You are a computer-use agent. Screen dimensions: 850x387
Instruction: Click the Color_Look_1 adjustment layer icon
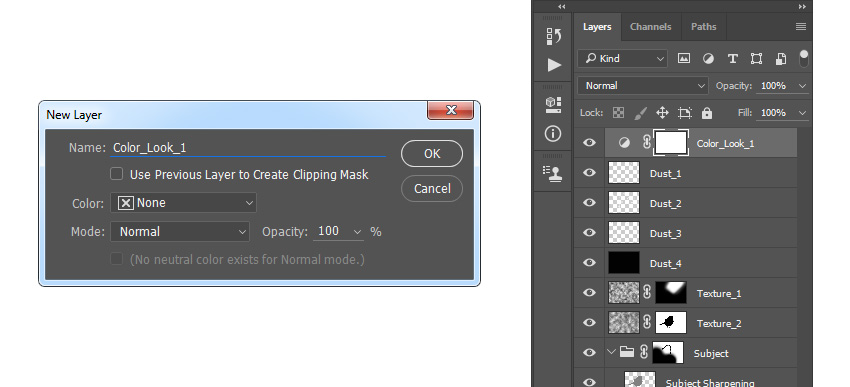point(624,143)
